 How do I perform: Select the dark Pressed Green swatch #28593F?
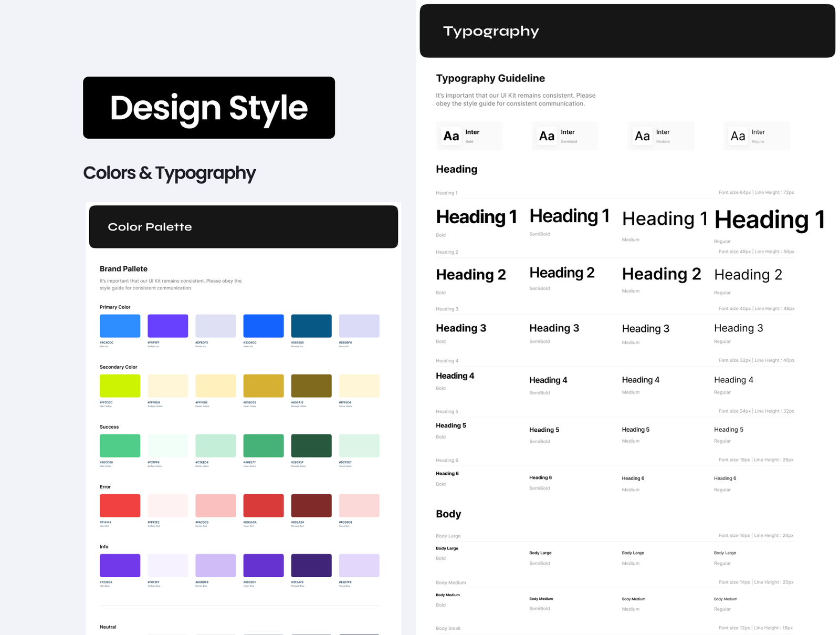[x=311, y=445]
